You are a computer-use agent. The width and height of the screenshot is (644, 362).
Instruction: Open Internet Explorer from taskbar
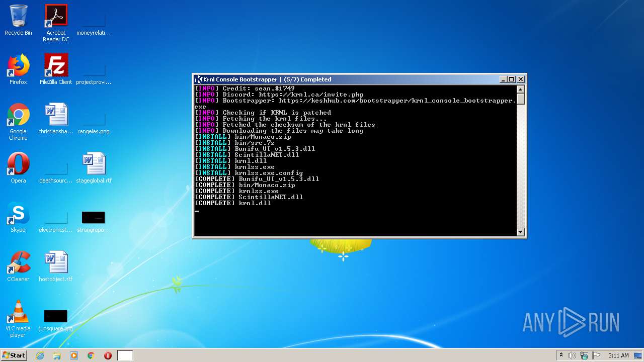40,355
